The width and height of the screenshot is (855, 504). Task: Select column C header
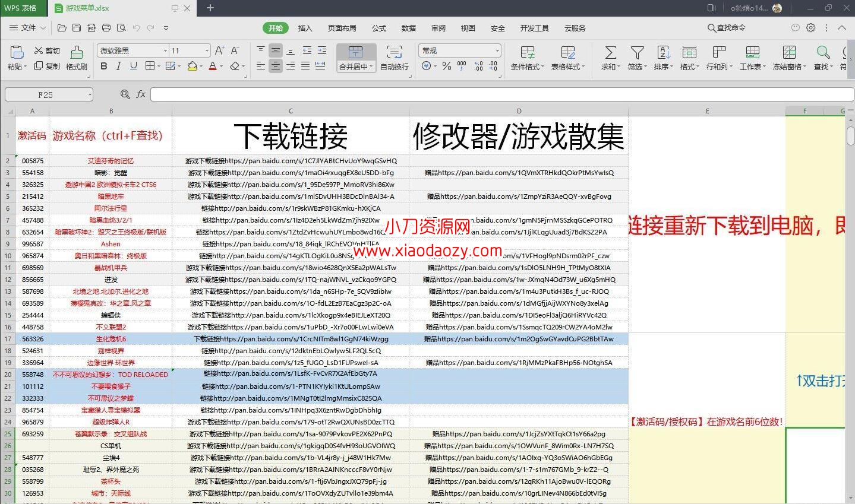click(291, 111)
